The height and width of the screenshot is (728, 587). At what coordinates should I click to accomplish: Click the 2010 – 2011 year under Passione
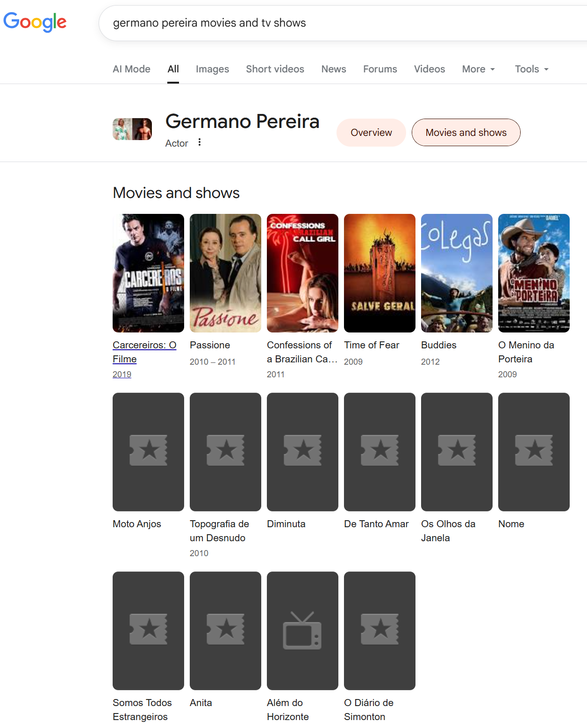point(213,362)
